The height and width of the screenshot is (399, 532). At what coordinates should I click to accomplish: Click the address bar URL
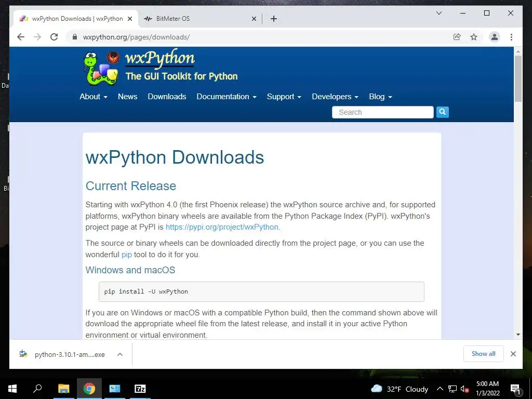tap(136, 37)
